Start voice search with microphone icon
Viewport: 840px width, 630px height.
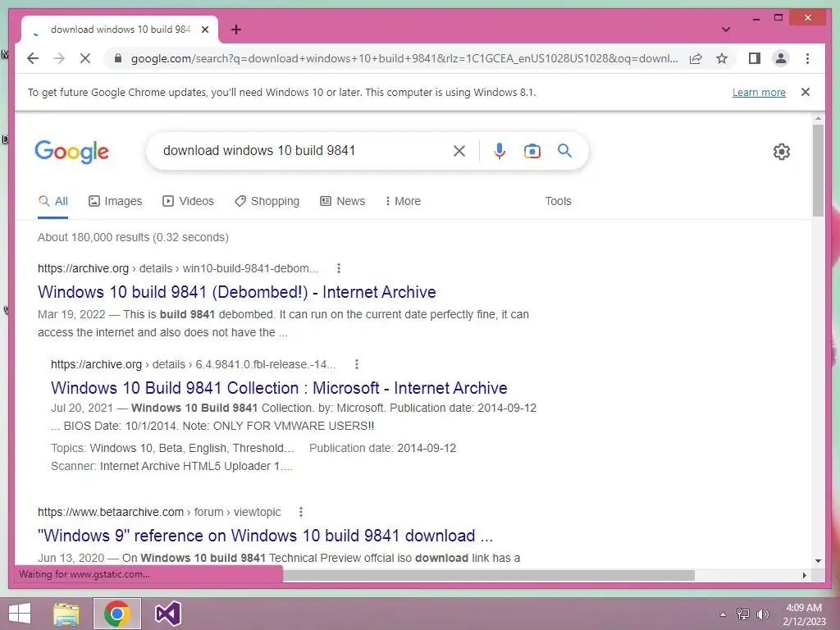coord(500,151)
